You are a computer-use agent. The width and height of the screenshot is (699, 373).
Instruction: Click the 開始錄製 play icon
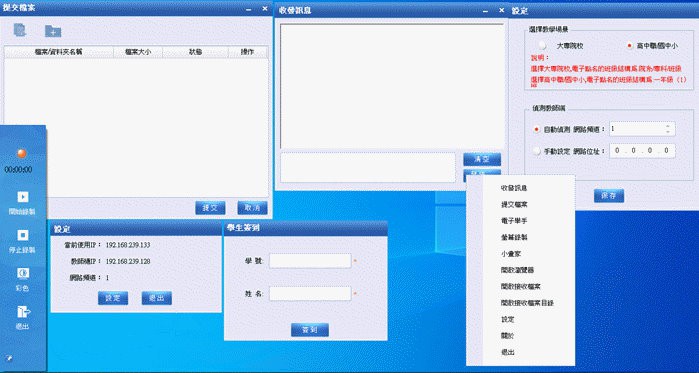[23, 197]
